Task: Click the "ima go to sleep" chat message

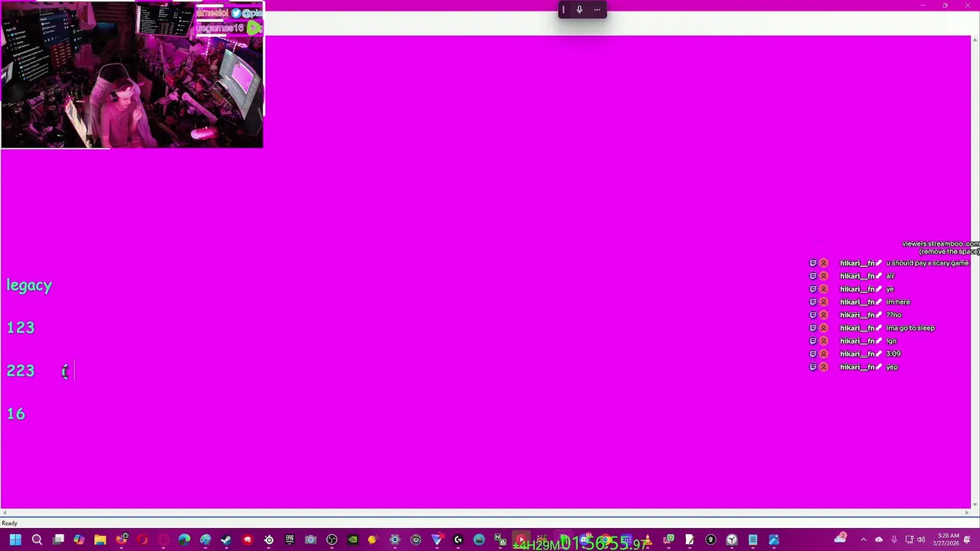Action: point(910,328)
